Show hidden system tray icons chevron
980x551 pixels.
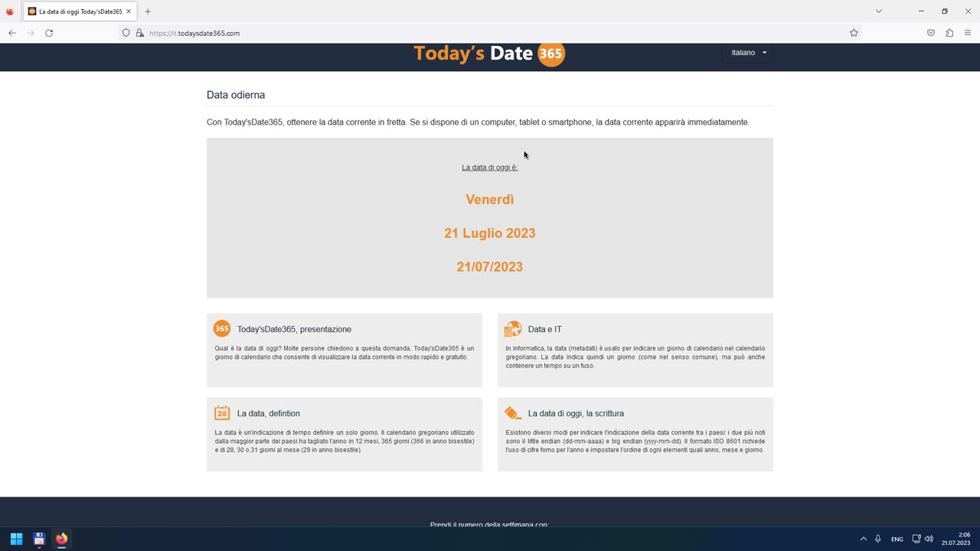pyautogui.click(x=863, y=539)
